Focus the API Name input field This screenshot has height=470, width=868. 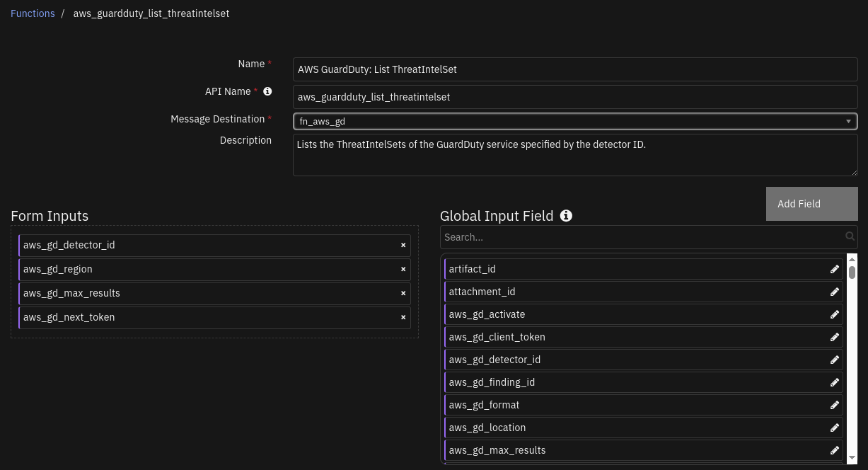tap(575, 97)
